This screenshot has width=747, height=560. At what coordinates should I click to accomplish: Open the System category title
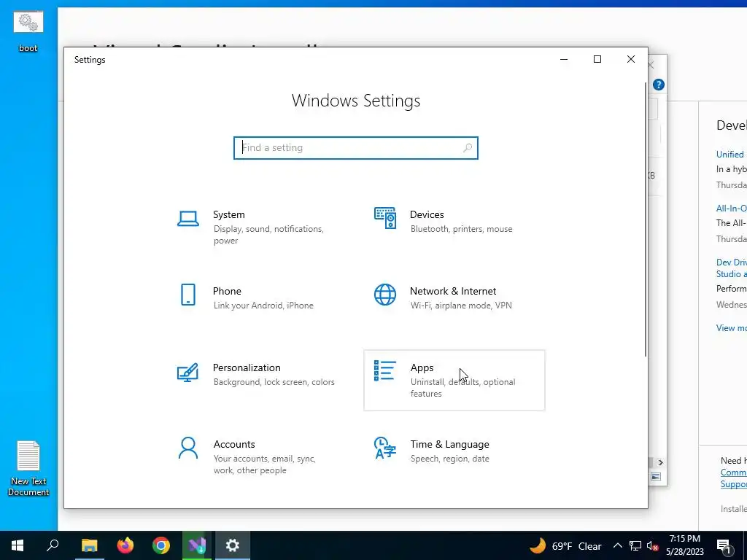click(x=228, y=215)
